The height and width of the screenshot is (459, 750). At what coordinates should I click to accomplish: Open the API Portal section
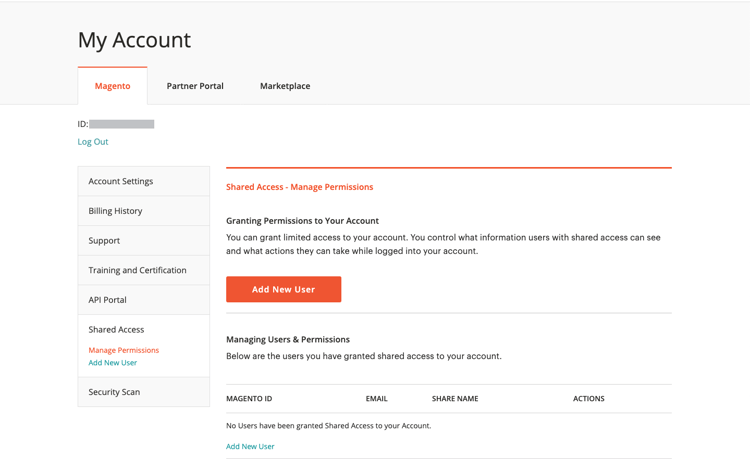107,300
